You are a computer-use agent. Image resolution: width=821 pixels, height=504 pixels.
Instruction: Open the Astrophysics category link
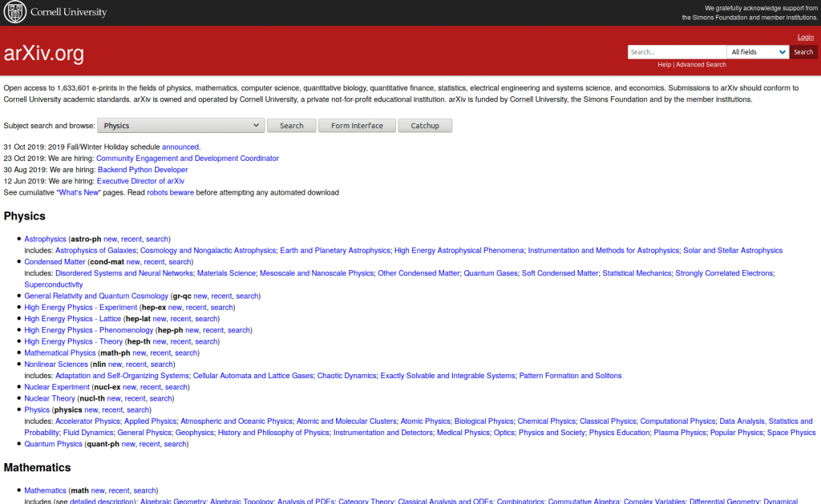coord(45,239)
